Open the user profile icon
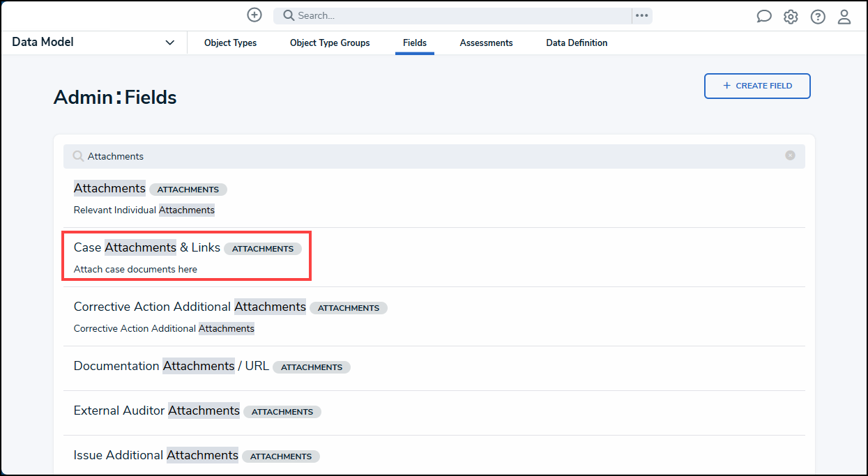Image resolution: width=868 pixels, height=476 pixels. pyautogui.click(x=844, y=17)
